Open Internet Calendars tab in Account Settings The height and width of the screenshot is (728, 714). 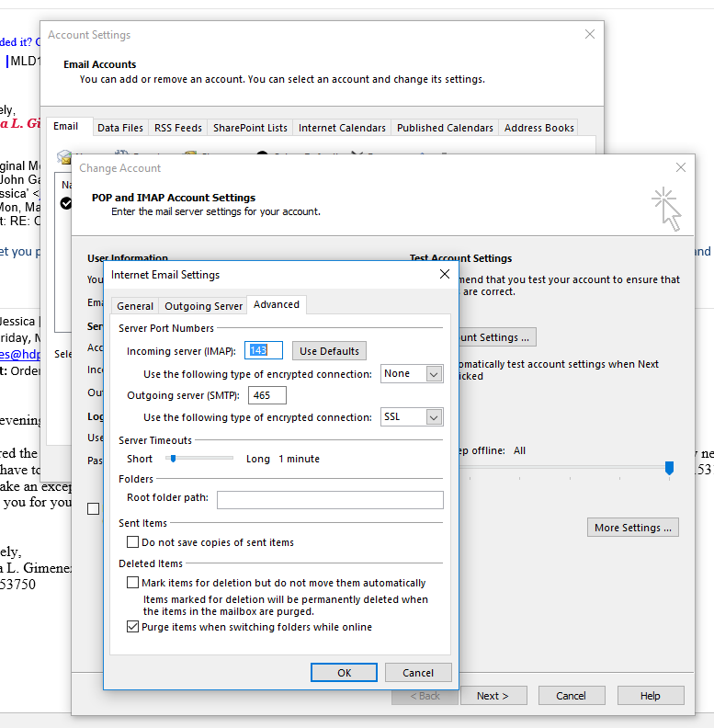(x=342, y=128)
